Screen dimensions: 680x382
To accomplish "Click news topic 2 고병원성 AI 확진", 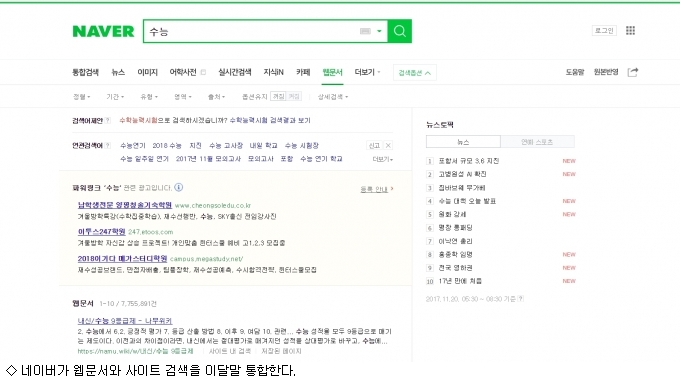I will (x=462, y=174).
